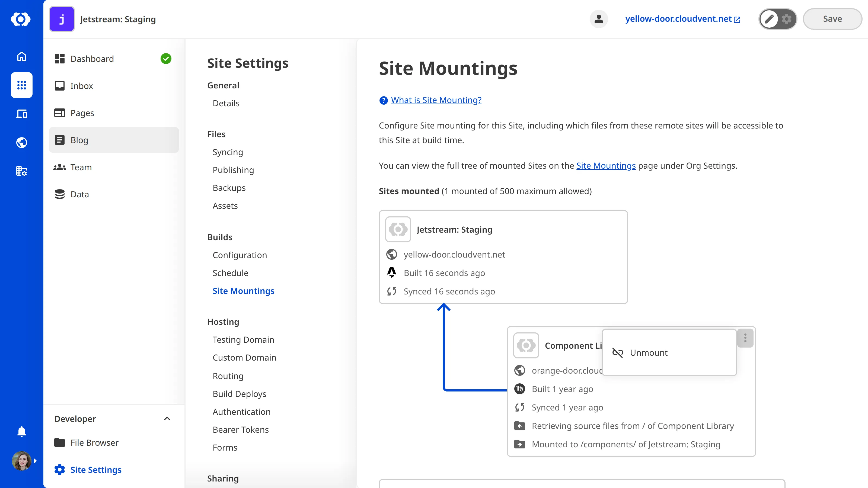
Task: Open the Home icon in the blue sidebar
Action: [21, 57]
